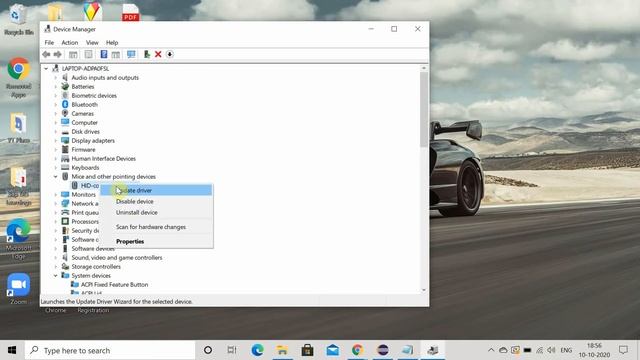Choose Update driver in context menu
Viewport: 640px width, 360px height.
(x=156, y=190)
